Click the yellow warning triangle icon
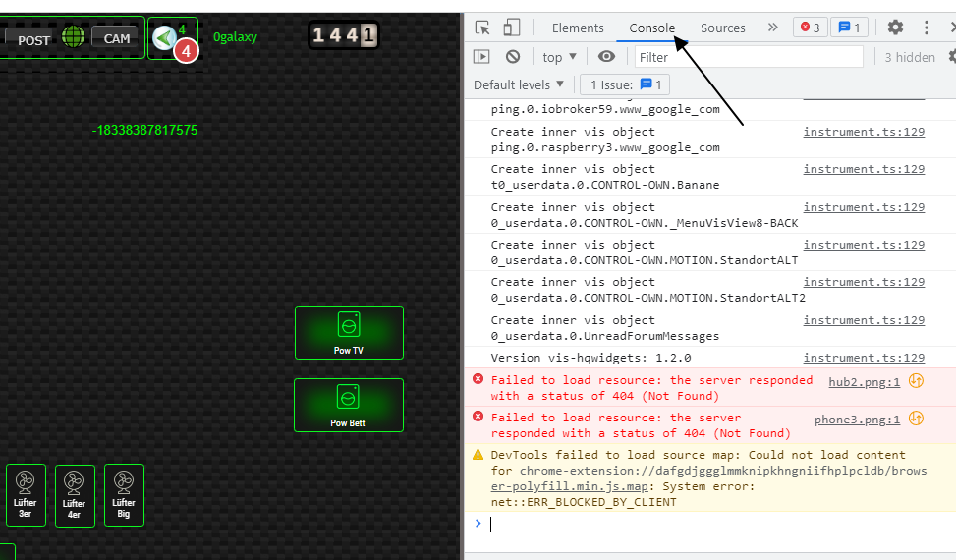Image resolution: width=956 pixels, height=560 pixels. click(x=478, y=454)
